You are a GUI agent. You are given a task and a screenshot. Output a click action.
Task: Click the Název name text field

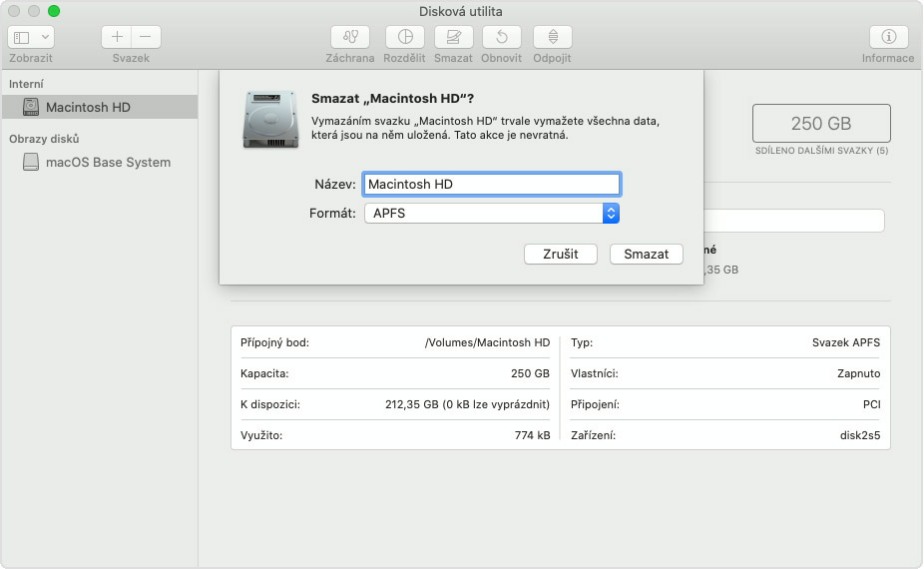[491, 184]
